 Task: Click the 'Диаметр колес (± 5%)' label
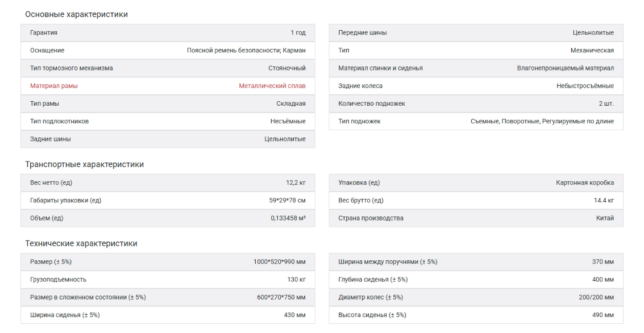point(370,297)
